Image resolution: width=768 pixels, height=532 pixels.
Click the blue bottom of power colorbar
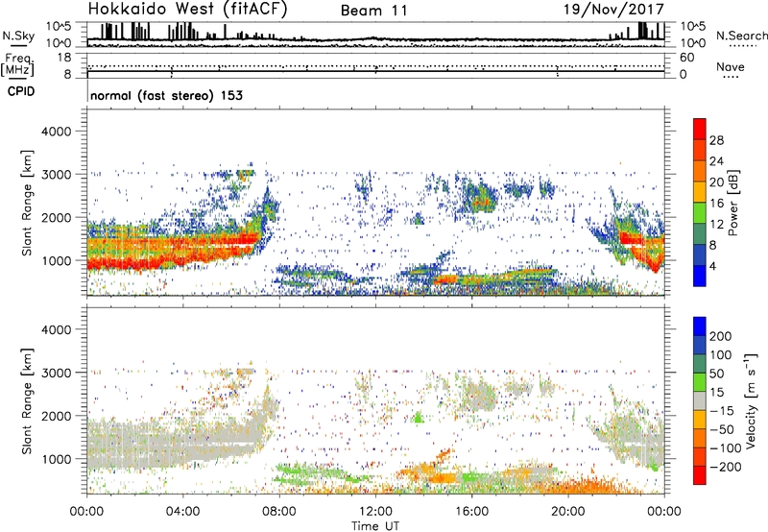(700, 276)
